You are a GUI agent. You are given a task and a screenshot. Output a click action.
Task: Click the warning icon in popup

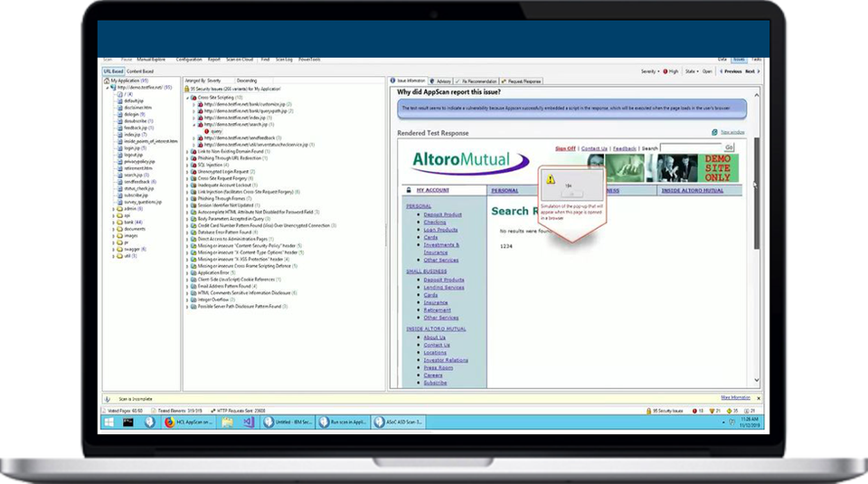pyautogui.click(x=550, y=179)
